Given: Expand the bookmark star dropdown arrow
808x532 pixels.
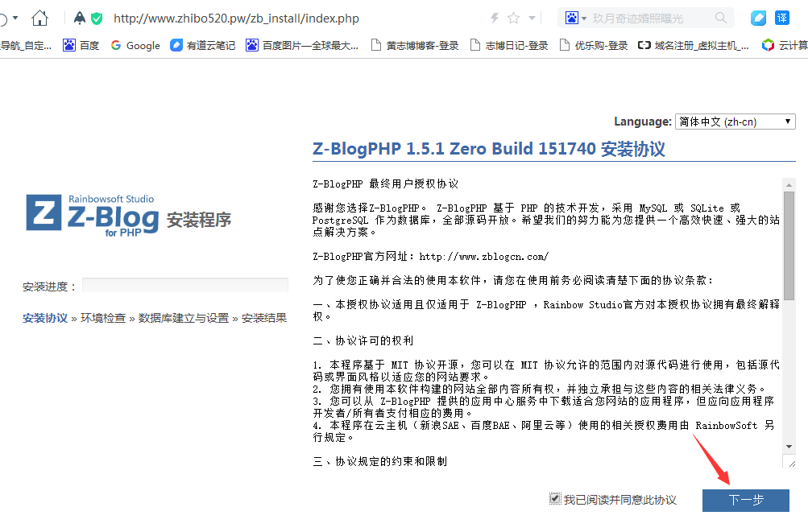Looking at the screenshot, I should (531, 18).
